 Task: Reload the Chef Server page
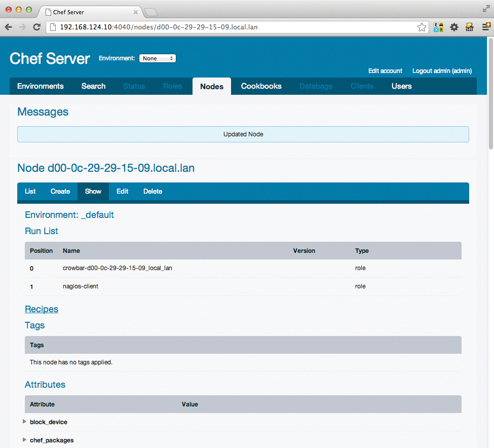[36, 27]
